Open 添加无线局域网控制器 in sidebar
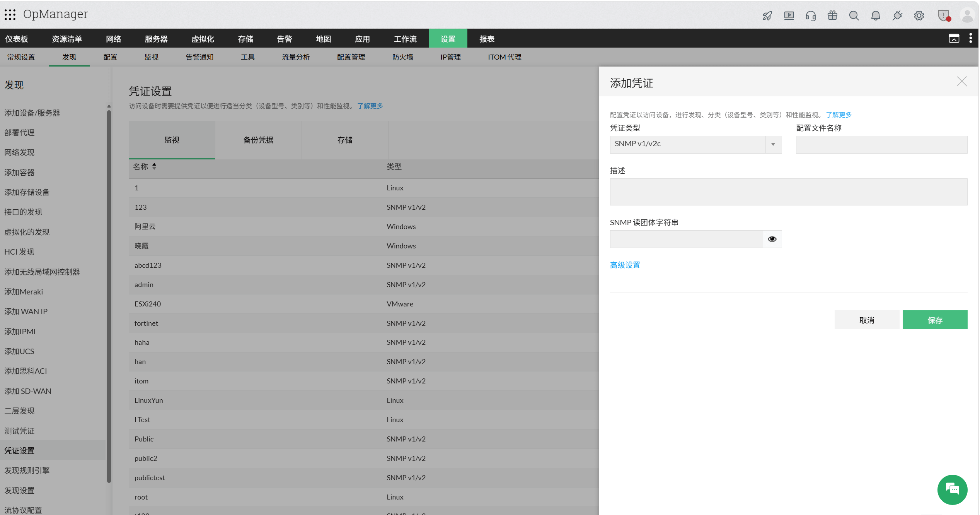Viewport: 980px width, 515px height. tap(42, 272)
